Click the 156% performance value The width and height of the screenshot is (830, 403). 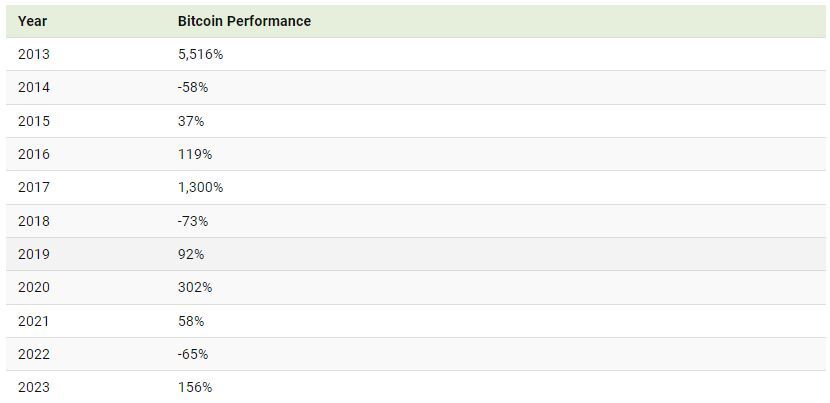[195, 387]
